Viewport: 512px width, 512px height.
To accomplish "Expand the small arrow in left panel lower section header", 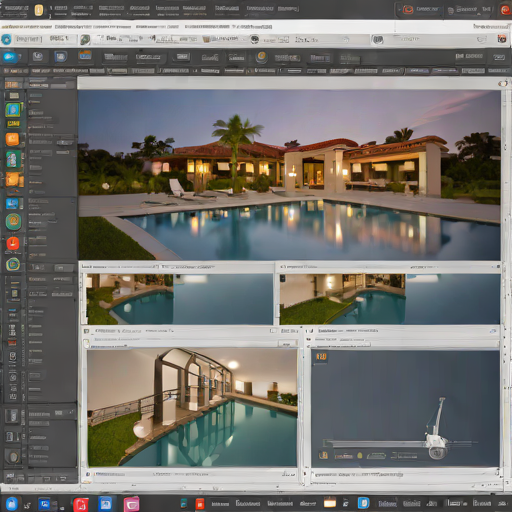I will (71, 413).
